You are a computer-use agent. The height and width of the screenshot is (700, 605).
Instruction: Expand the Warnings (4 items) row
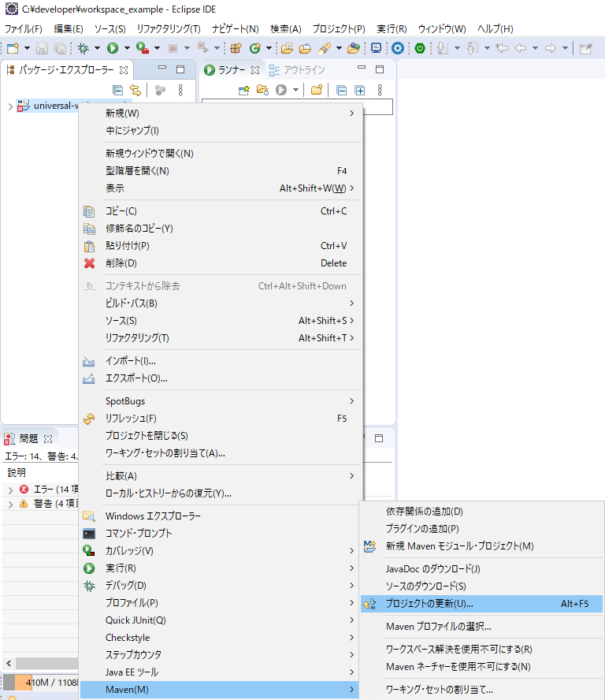click(x=11, y=504)
